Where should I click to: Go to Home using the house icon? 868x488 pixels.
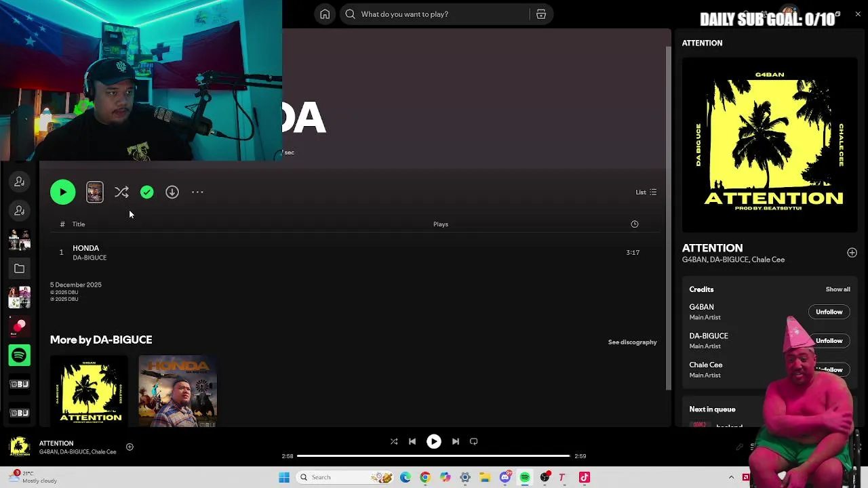click(x=325, y=14)
